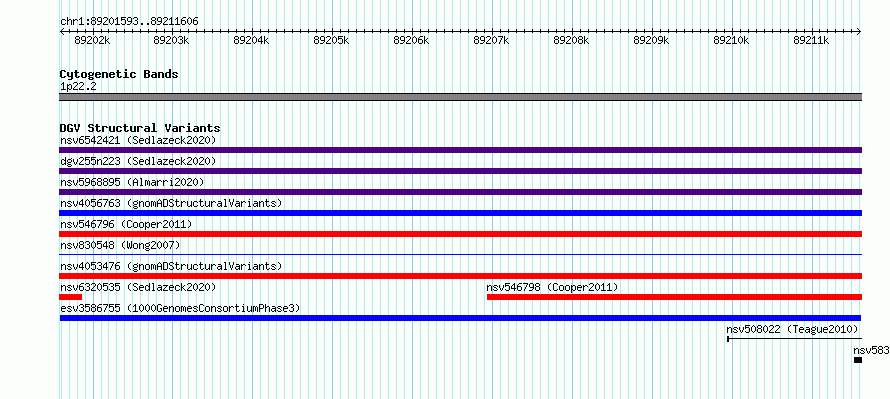
Task: Click the Cytogenetic Bands track title
Action: pos(119,74)
